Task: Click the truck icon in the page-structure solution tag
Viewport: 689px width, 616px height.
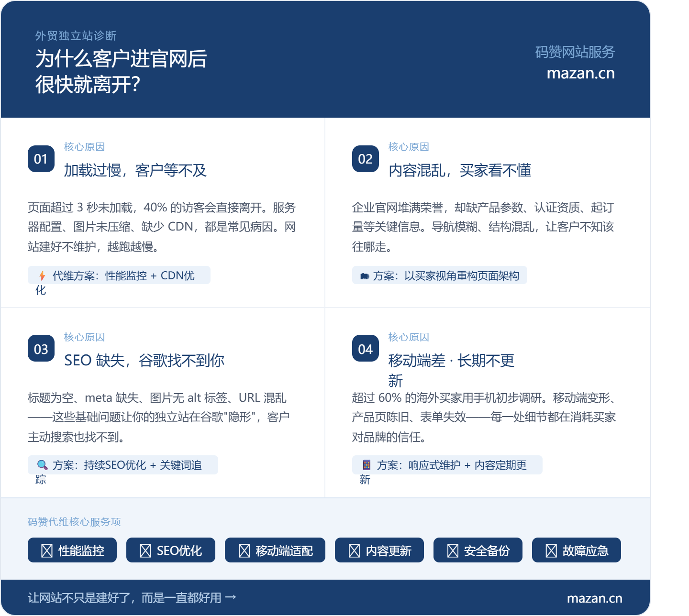Action: click(365, 276)
